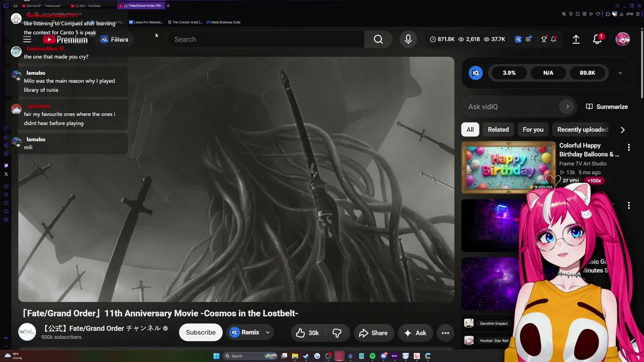Focus the YouTube search box
The image size is (644, 362).
266,39
